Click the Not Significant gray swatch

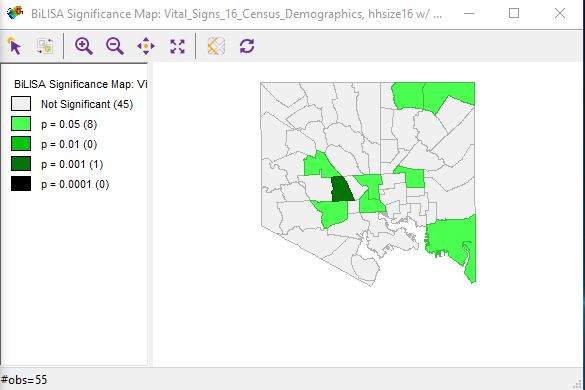pyautogui.click(x=21, y=104)
